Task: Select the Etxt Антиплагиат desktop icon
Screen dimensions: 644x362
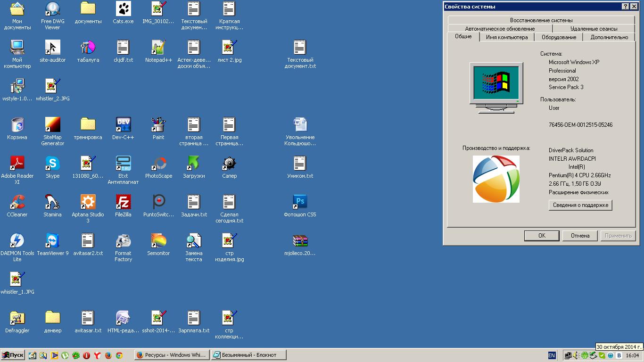Action: point(123,170)
